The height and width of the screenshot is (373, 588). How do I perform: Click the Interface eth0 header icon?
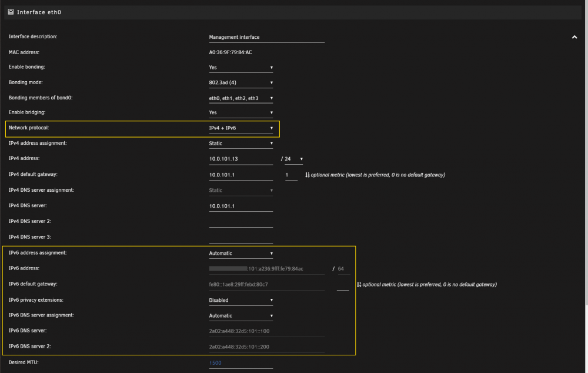[x=11, y=12]
